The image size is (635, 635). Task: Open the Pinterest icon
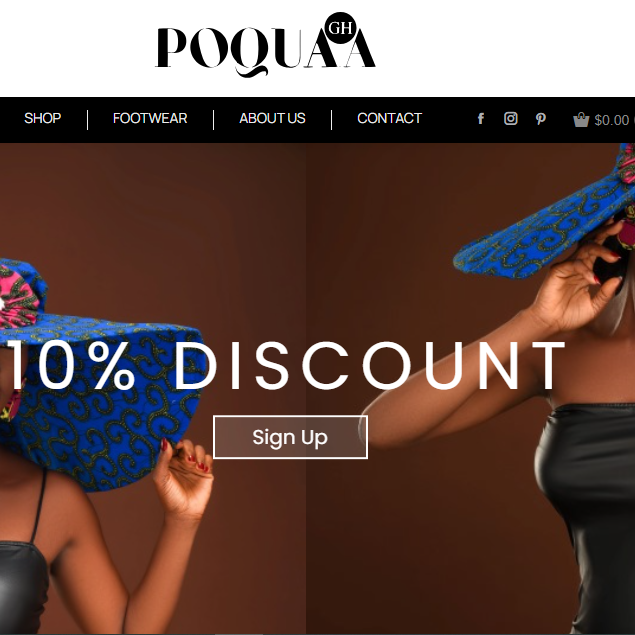[x=540, y=119]
